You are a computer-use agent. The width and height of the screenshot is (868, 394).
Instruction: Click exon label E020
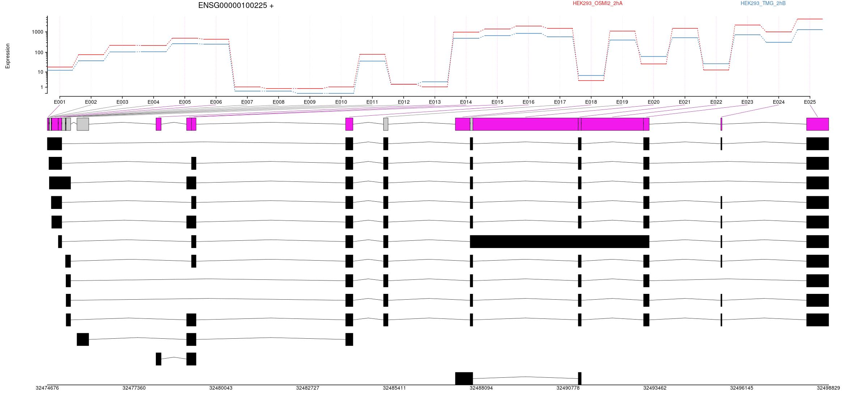[x=654, y=102]
